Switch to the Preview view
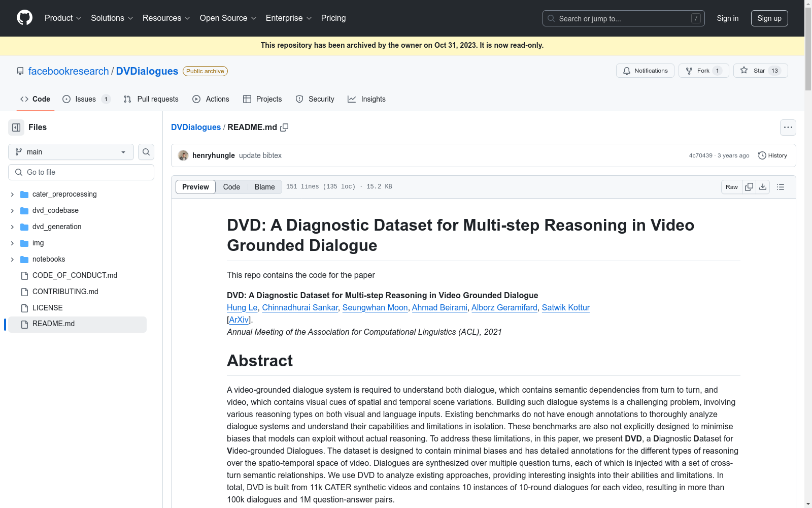 click(x=195, y=187)
